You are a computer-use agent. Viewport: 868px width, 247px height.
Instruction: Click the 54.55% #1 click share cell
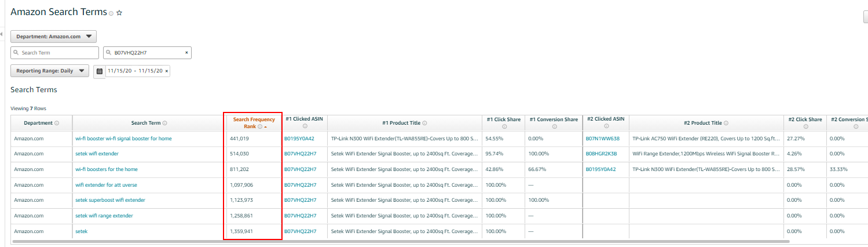[493, 139]
